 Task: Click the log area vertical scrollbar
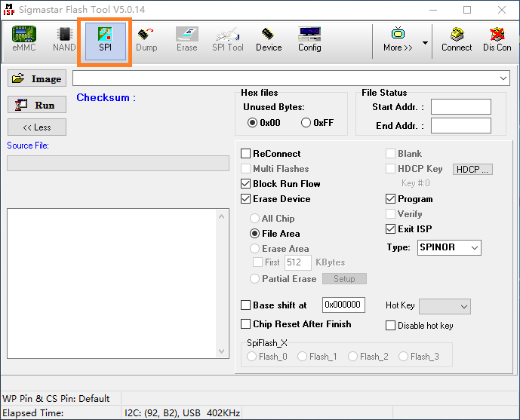click(x=223, y=283)
